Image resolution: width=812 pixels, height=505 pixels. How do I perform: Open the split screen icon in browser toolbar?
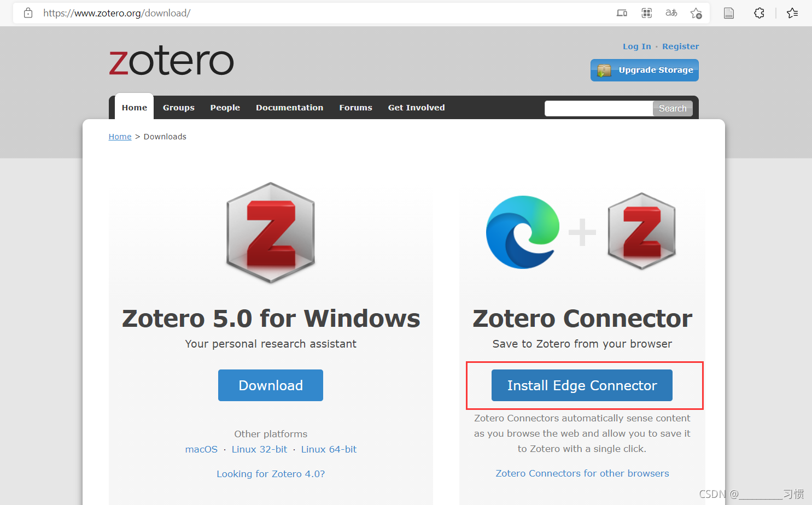(622, 13)
